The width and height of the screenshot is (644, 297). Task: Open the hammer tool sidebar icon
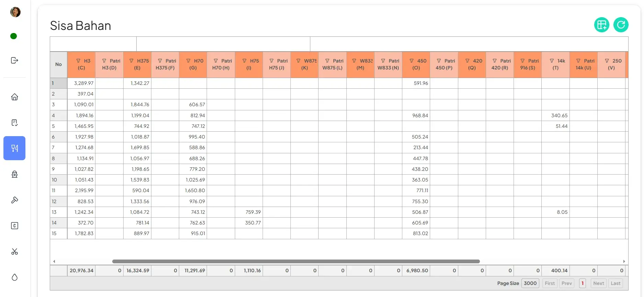point(14,200)
